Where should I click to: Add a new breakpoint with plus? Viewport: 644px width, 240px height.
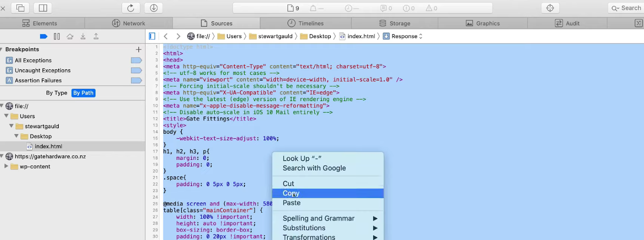coord(138,50)
